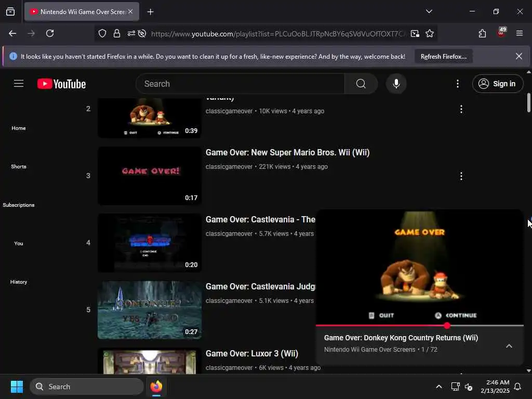This screenshot has width=532, height=399.
Task: Click classicgameover channel under New Super Mario Bros.
Action: click(229, 167)
